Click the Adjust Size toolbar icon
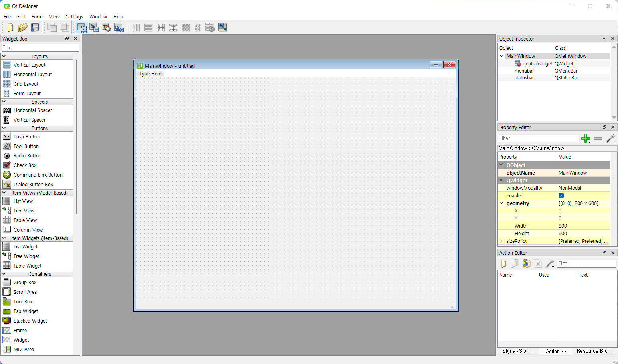The width and height of the screenshot is (618, 364). tap(223, 28)
